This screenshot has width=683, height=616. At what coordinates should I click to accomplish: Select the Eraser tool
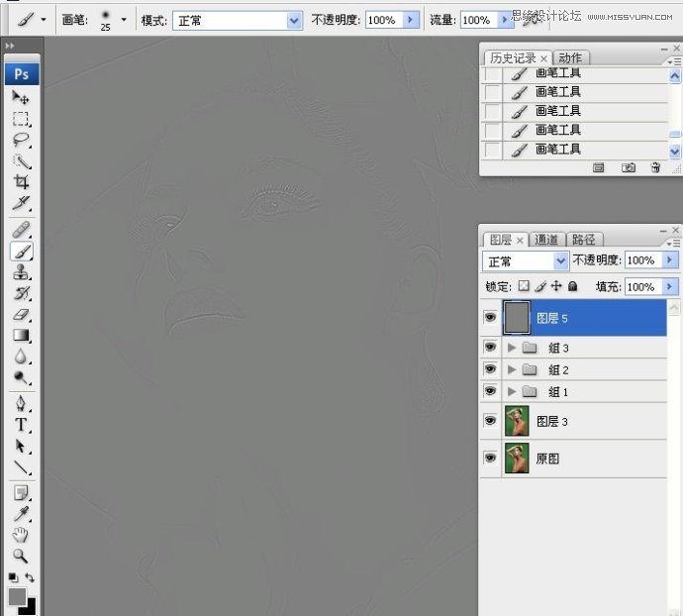pyautogui.click(x=21, y=314)
